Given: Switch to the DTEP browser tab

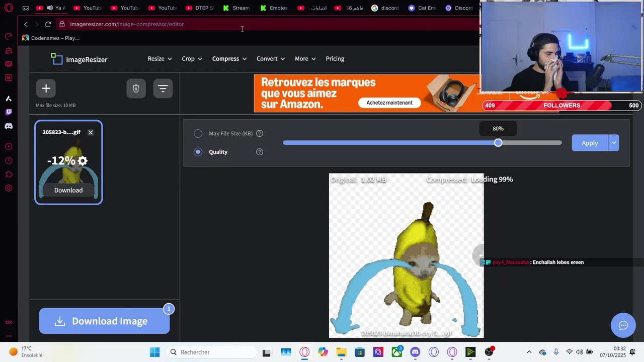Looking at the screenshot, I should pos(199,8).
